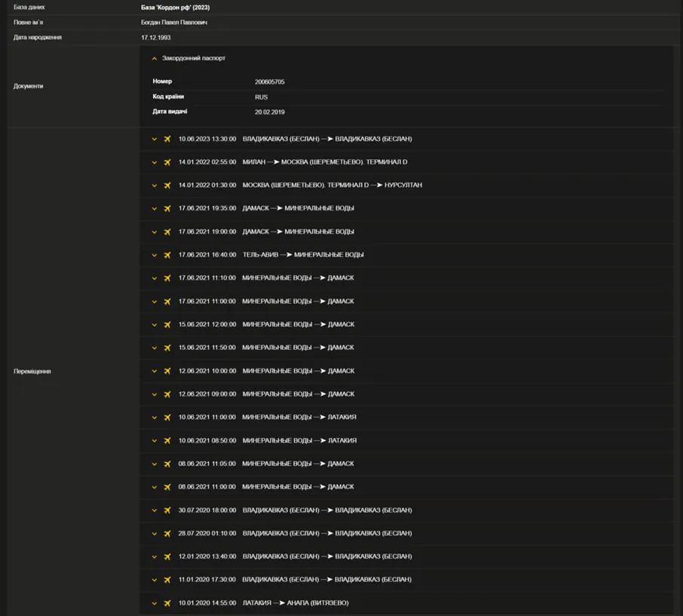Expand chevron of Милан to Москва flight
This screenshot has width=683, height=616.
click(x=155, y=163)
